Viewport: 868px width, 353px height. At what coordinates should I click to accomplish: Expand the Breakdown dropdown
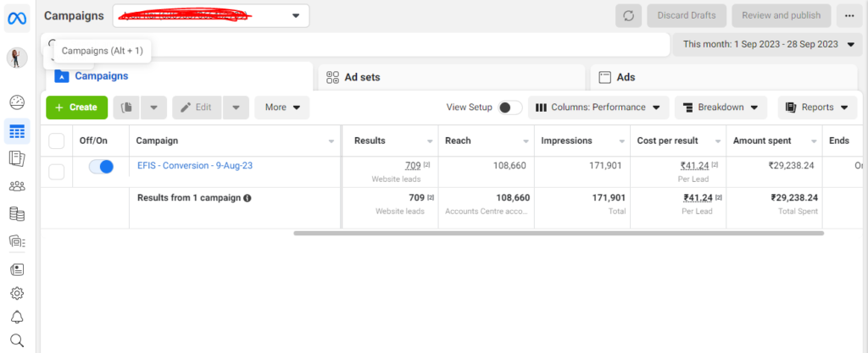pyautogui.click(x=721, y=108)
